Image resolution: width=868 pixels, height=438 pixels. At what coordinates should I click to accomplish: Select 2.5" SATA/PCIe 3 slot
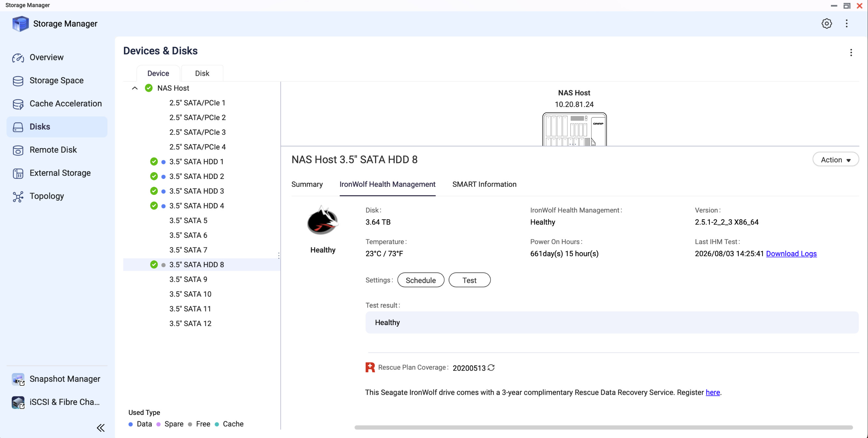click(x=197, y=132)
